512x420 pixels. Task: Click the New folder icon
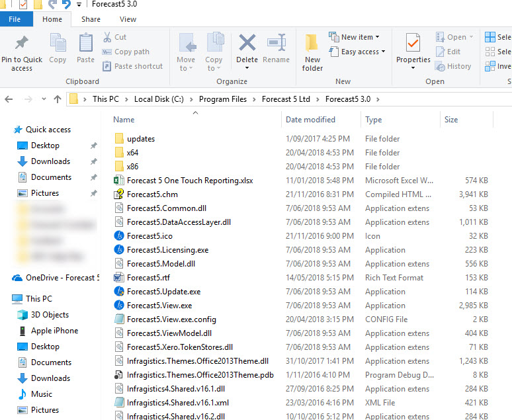[312, 43]
